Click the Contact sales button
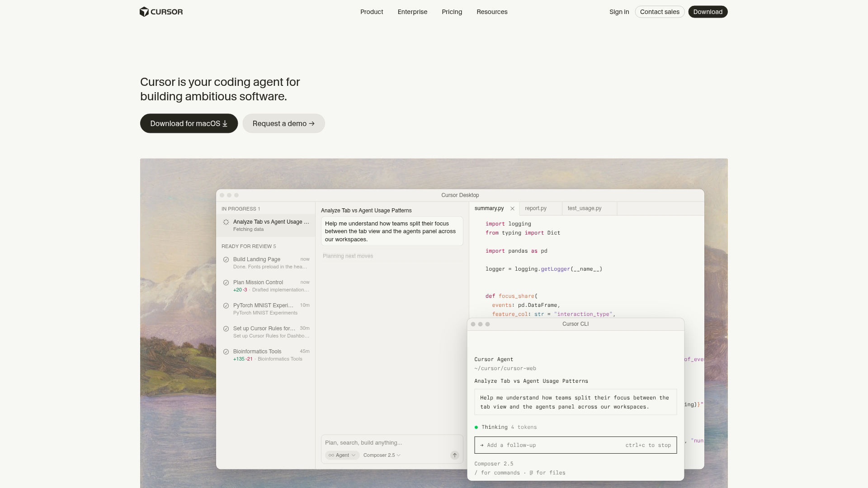868x488 pixels. [660, 12]
